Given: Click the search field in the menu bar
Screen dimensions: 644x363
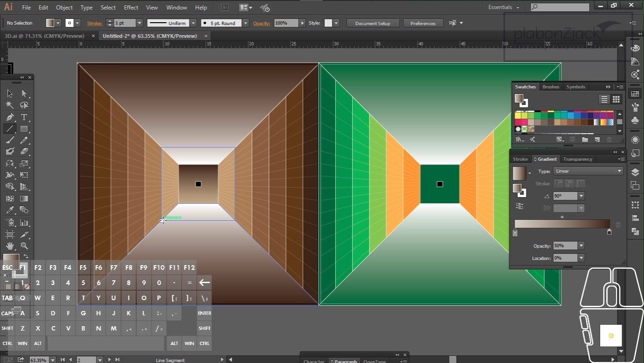Looking at the screenshot, I should (x=559, y=8).
